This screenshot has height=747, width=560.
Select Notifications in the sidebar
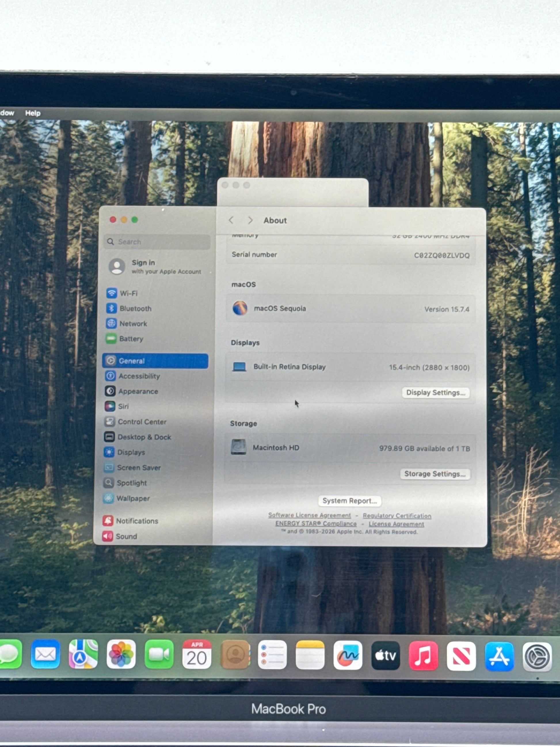tap(137, 521)
